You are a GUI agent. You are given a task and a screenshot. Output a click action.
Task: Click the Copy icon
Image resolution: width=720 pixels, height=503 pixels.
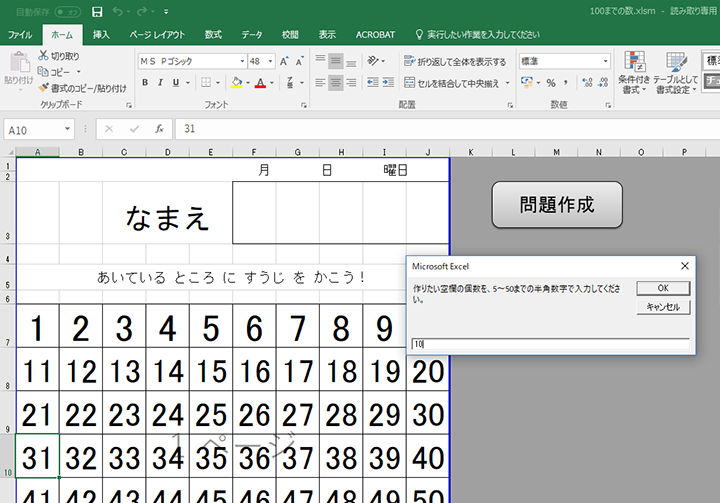43,72
